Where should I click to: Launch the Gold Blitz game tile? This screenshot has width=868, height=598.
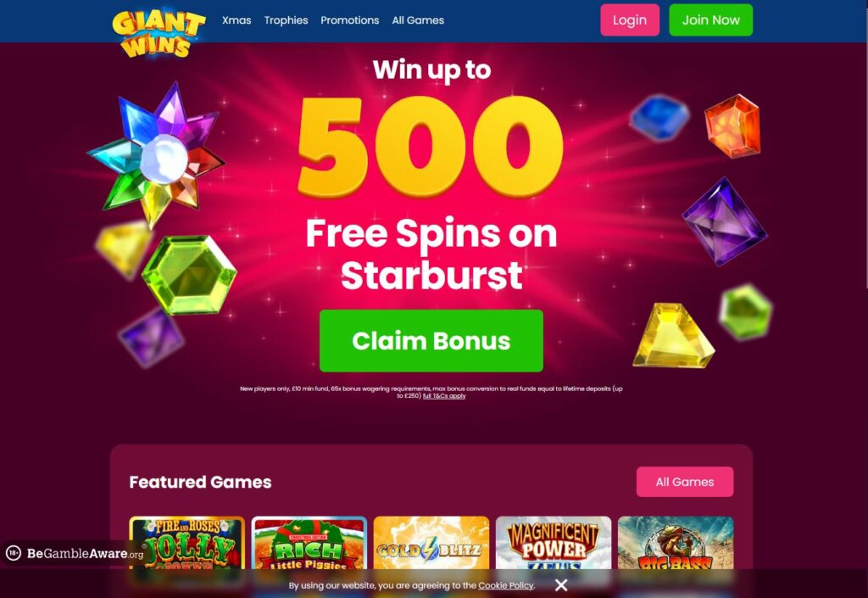point(431,543)
